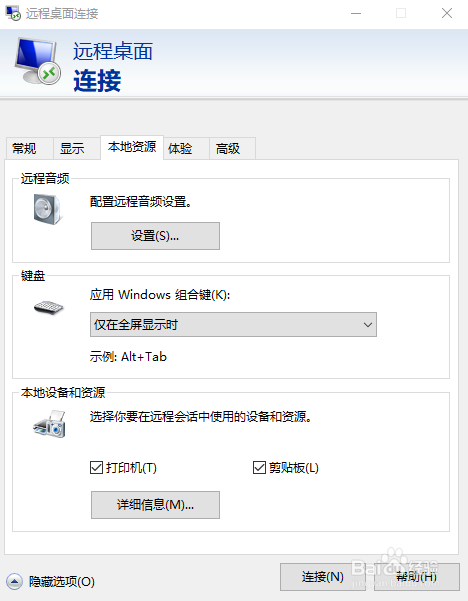Click the Remote Desktop icon in title bar
This screenshot has height=601, width=468.
(x=13, y=13)
